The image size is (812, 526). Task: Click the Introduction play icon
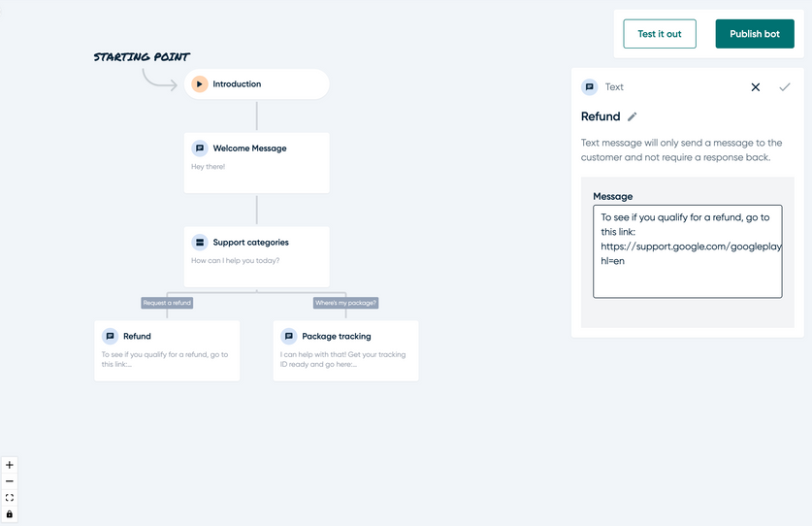point(200,84)
